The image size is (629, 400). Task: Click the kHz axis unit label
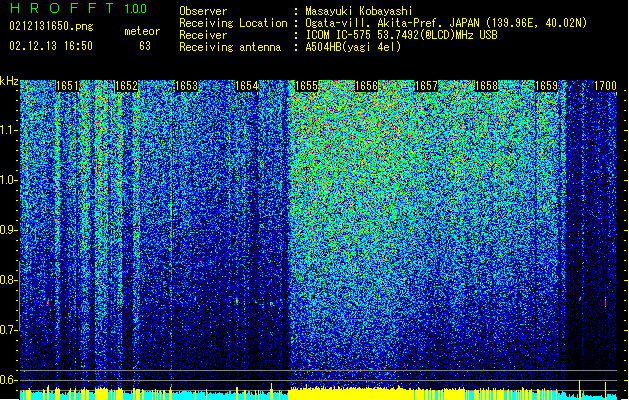[x=9, y=81]
